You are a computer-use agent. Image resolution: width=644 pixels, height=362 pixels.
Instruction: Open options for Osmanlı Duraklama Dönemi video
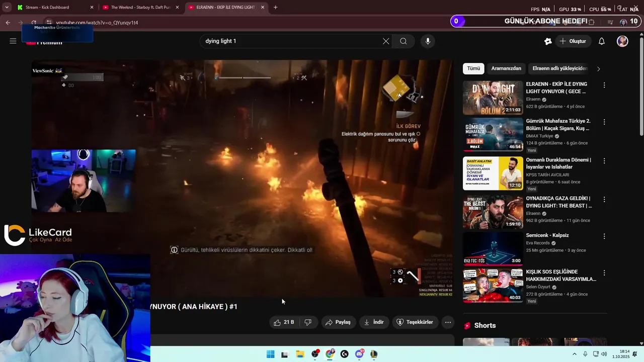click(x=604, y=161)
